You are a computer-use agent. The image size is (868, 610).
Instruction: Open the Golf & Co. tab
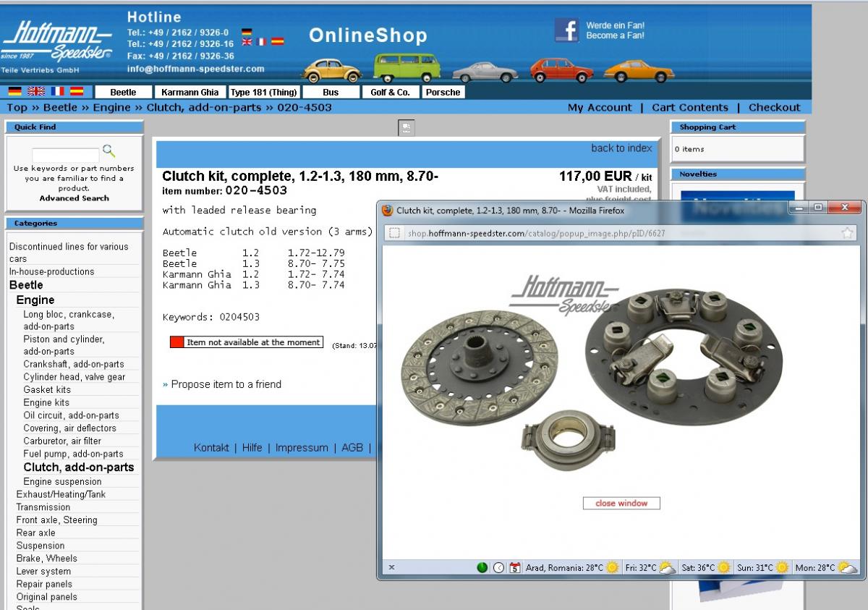tap(391, 92)
